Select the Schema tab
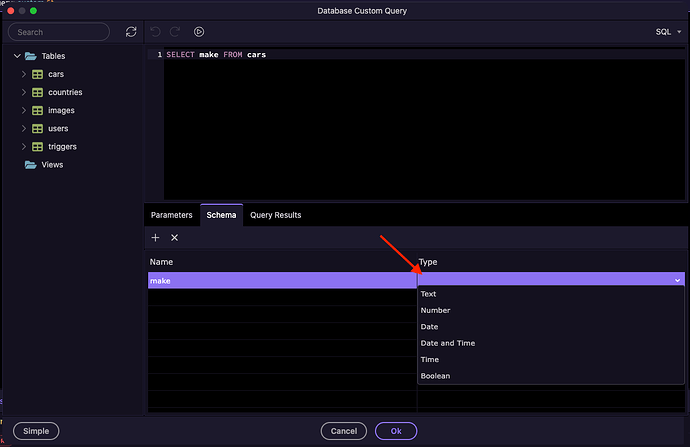 221,215
